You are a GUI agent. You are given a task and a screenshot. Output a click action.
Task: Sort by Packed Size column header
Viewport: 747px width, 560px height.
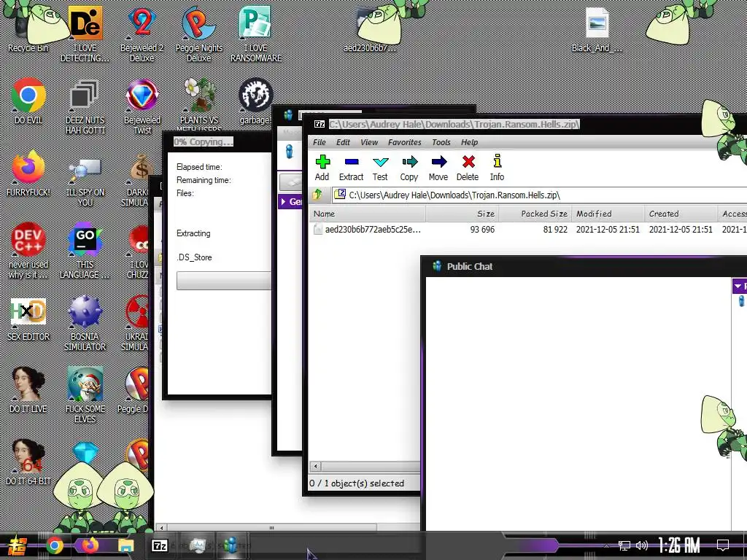[535, 214]
